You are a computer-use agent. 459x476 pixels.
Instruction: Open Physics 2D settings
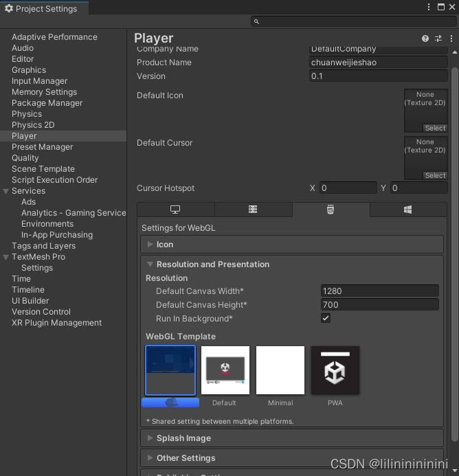pos(33,125)
